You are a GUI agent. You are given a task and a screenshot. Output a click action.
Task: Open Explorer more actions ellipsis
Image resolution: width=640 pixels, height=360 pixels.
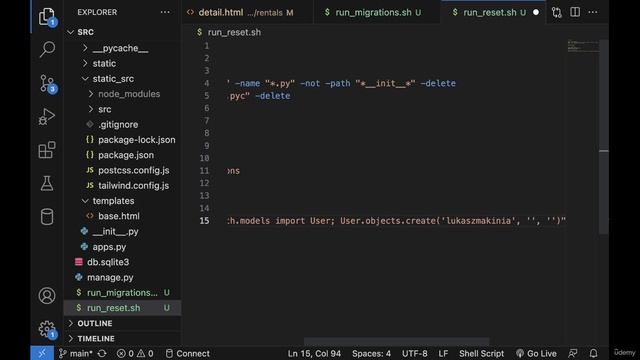click(x=165, y=12)
